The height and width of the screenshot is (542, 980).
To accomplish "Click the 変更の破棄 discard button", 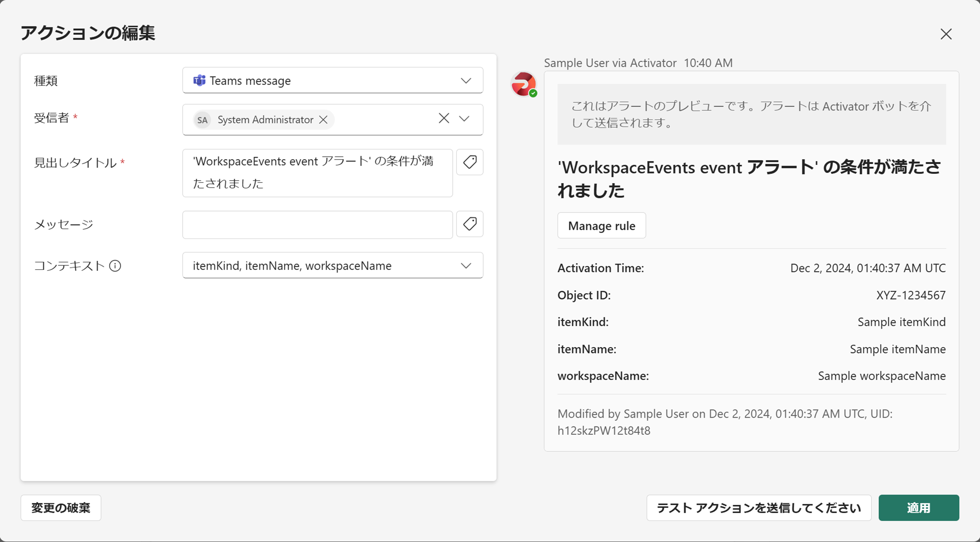I will click(61, 508).
